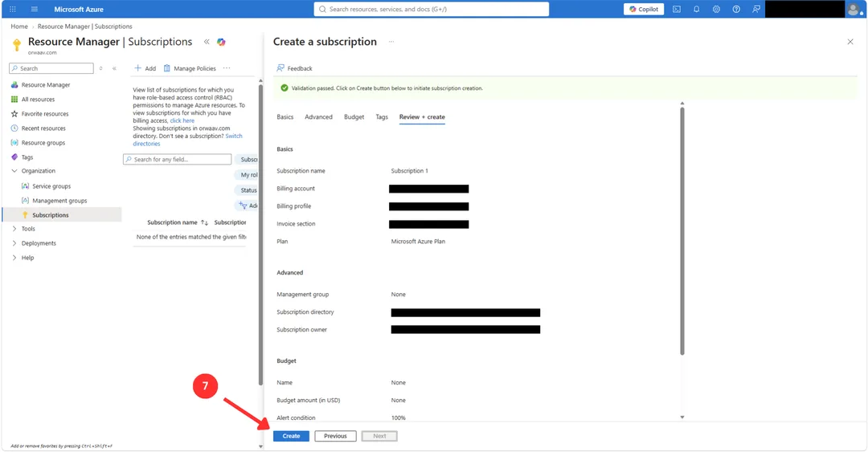Image resolution: width=868 pixels, height=452 pixels.
Task: Open the header feedback icon
Action: point(755,9)
